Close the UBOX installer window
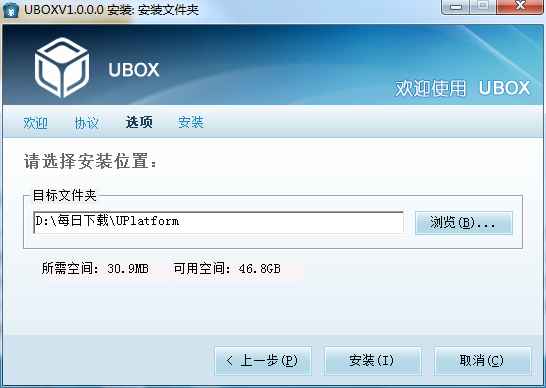This screenshot has height=388, width=546. click(x=520, y=7)
